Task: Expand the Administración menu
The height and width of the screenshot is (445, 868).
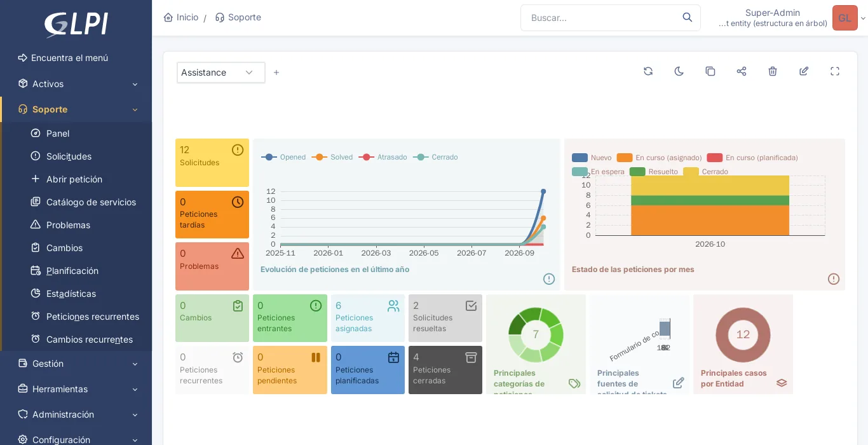Action: [x=76, y=414]
